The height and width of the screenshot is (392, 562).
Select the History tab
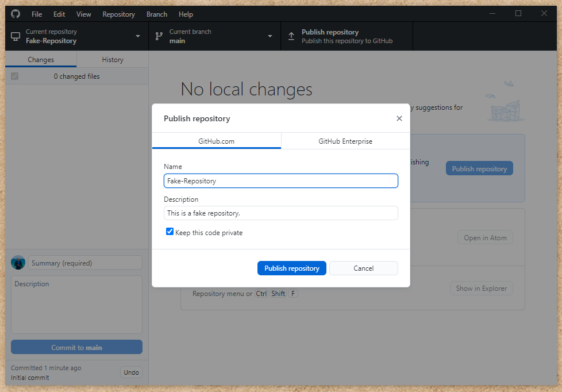113,60
